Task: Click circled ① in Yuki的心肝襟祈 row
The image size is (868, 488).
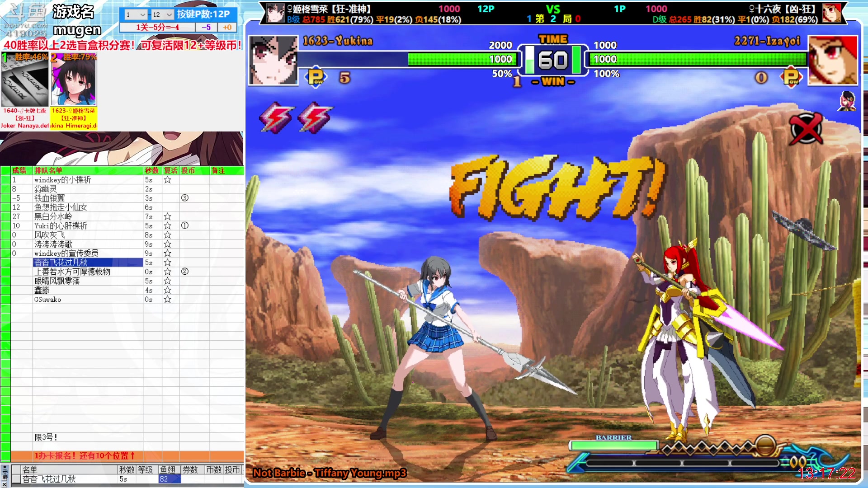Action: click(184, 225)
